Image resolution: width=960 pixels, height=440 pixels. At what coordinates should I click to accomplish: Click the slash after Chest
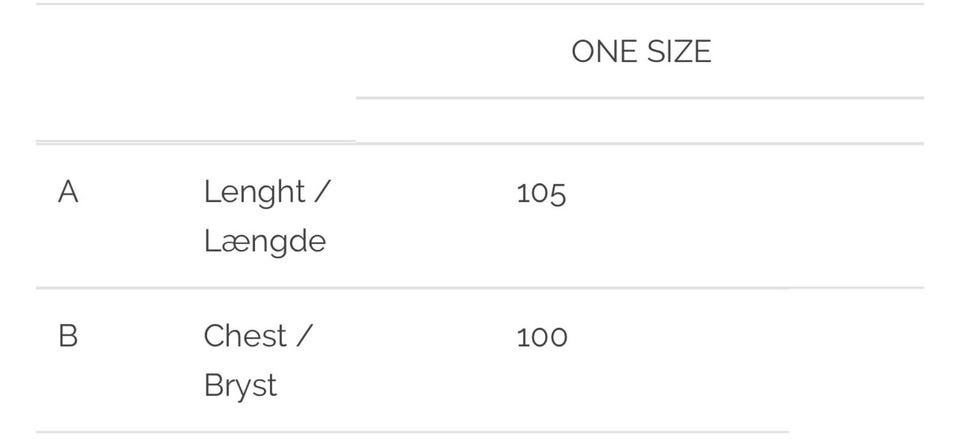pyautogui.click(x=303, y=336)
